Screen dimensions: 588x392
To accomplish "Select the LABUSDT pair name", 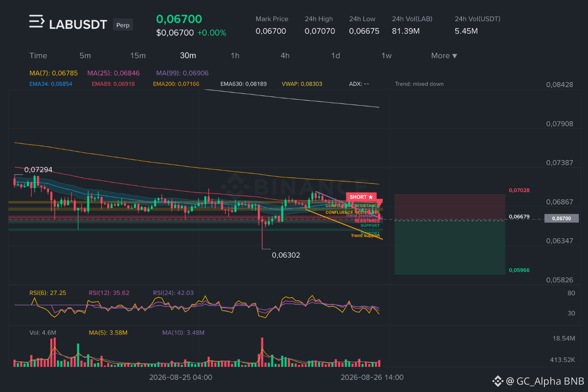I will pyautogui.click(x=78, y=25).
